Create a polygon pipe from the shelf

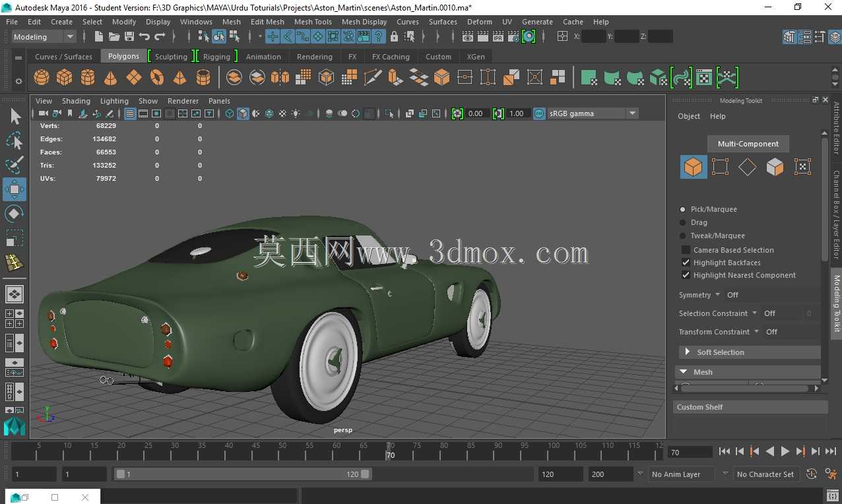coord(203,78)
